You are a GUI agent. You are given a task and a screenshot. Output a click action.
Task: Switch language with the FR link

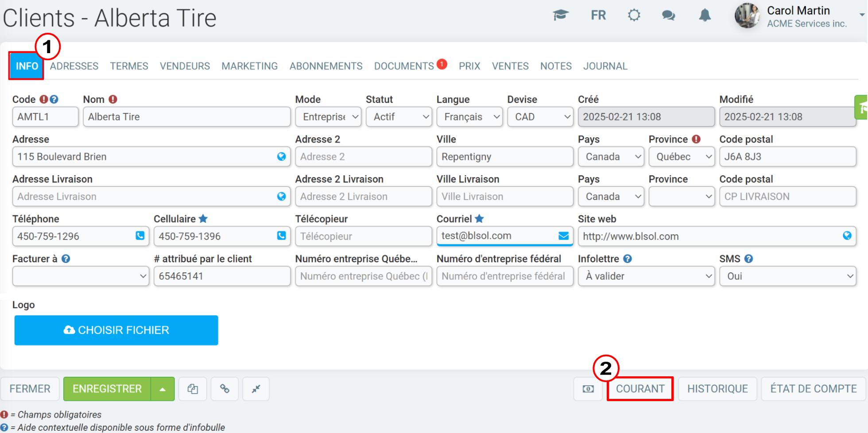(598, 15)
